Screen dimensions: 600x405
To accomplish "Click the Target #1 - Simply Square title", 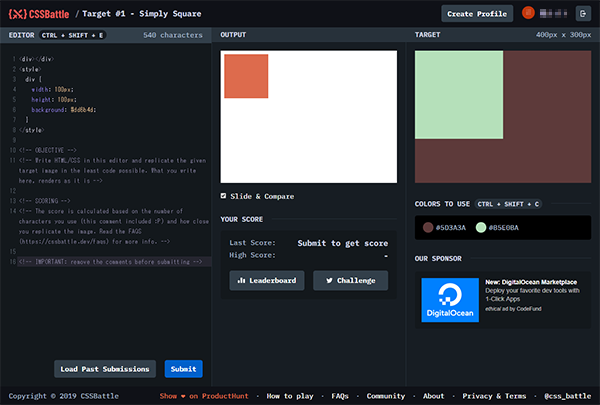I will (142, 14).
